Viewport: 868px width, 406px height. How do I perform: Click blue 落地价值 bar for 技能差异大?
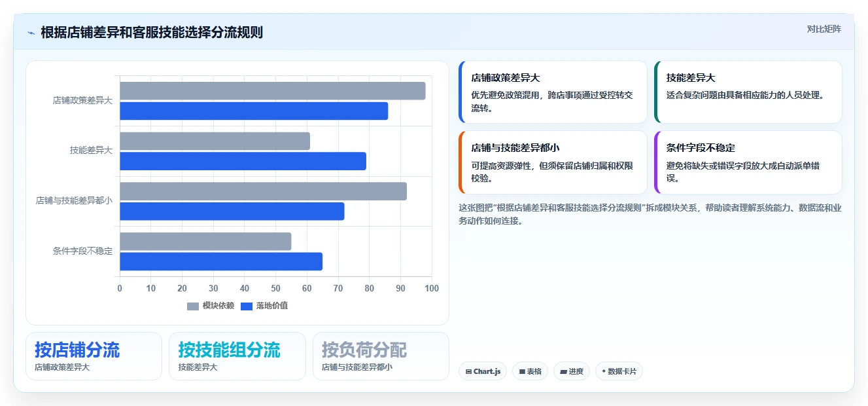coord(243,161)
